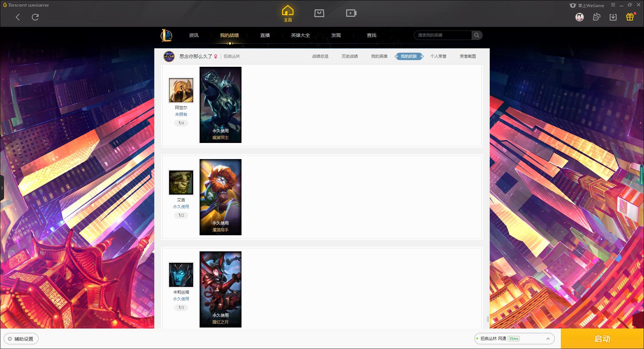
Task: Open the 直播 tab
Action: 265,35
